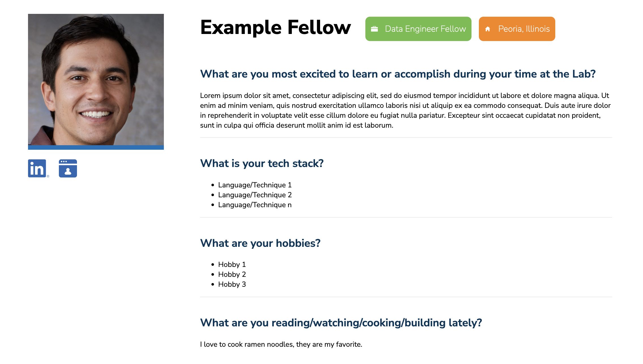Viewport: 643px width, 364px height.
Task: Select the briefcase symbol before 'Data Engineer Fellow'
Action: pyautogui.click(x=374, y=28)
